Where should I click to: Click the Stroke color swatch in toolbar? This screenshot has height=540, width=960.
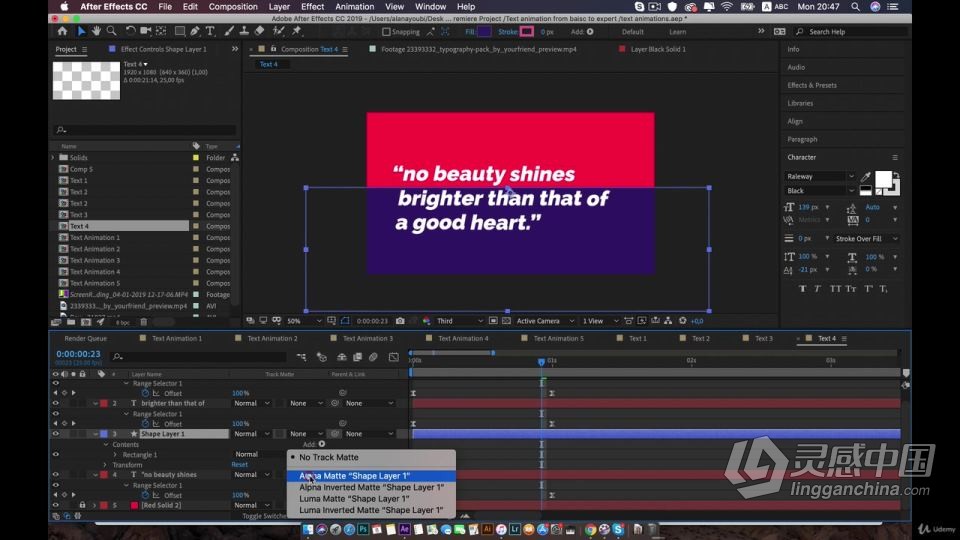527,32
